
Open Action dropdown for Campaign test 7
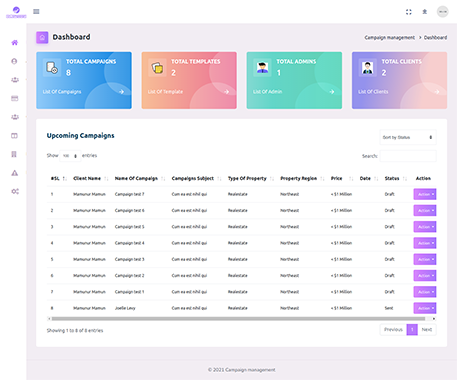tap(425, 194)
